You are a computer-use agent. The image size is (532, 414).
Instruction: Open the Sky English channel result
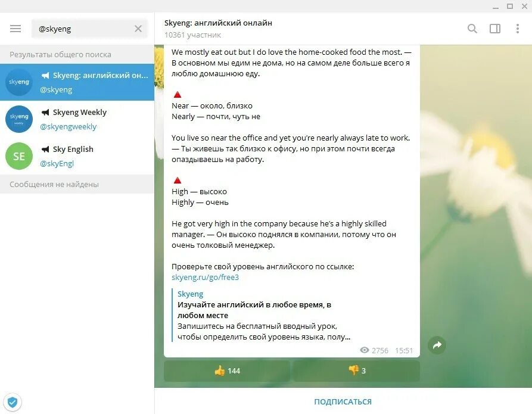[x=77, y=156]
